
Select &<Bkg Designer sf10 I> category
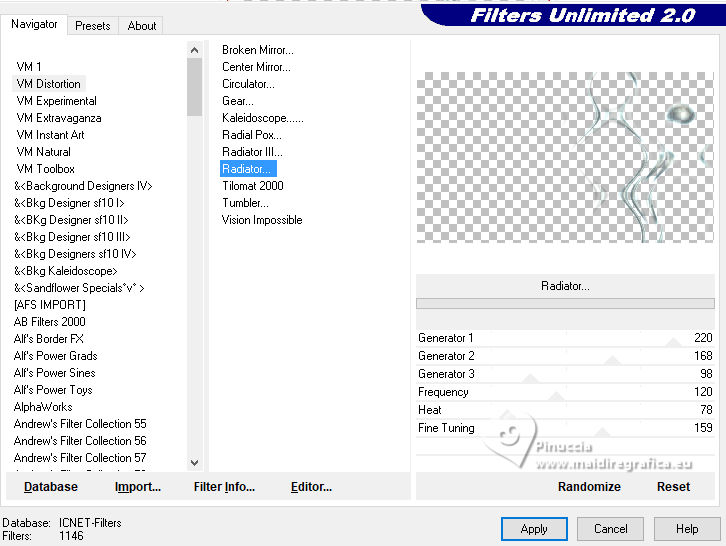pyautogui.click(x=69, y=203)
